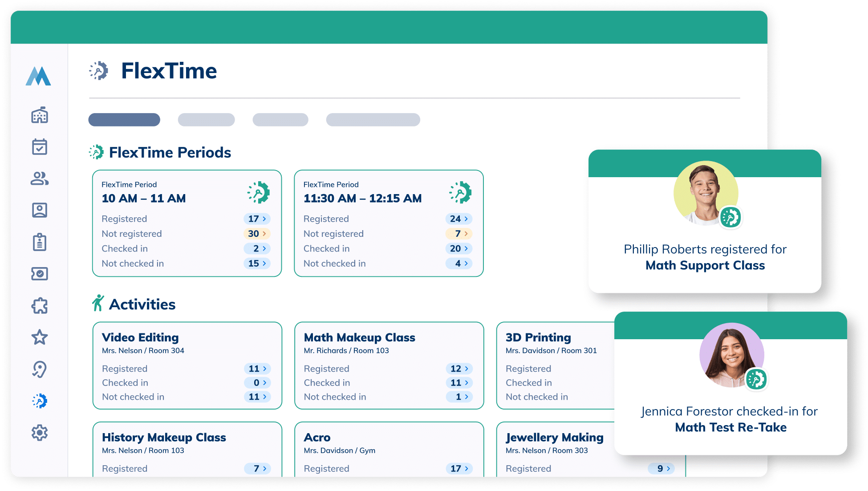The height and width of the screenshot is (491, 868).
Task: Click FlexTime badge on Jennica Forestor photo
Action: (756, 379)
